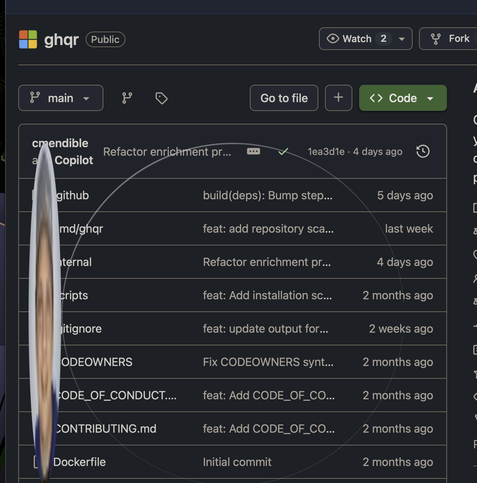
Task: Open the 'Initial commit' message
Action: (x=237, y=462)
